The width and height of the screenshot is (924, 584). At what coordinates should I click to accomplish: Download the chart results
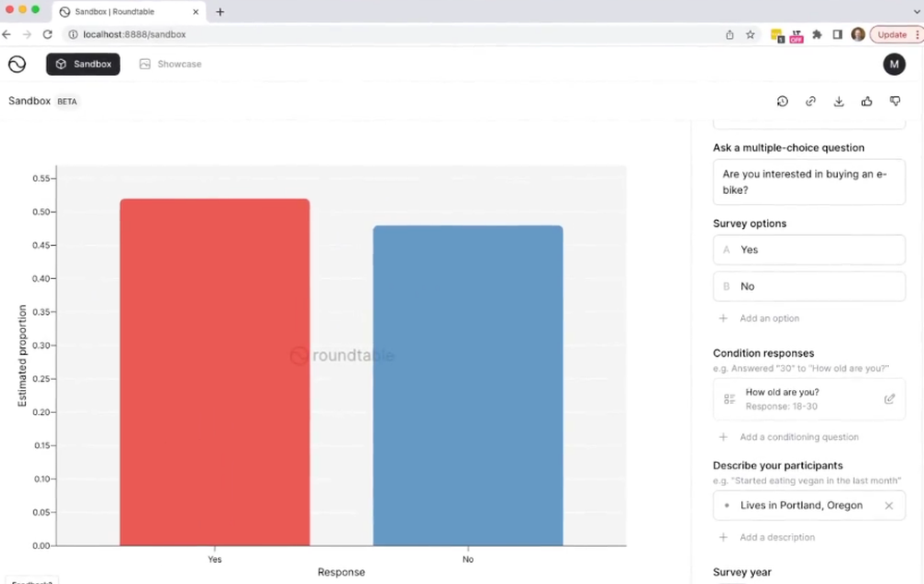[x=839, y=102]
